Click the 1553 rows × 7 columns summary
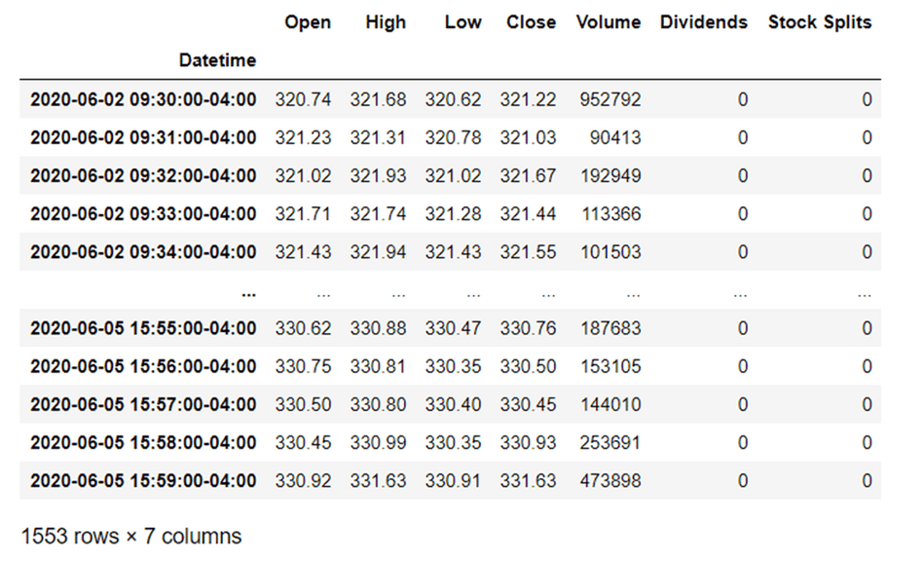Screen dimensions: 924x564 (x=131, y=537)
